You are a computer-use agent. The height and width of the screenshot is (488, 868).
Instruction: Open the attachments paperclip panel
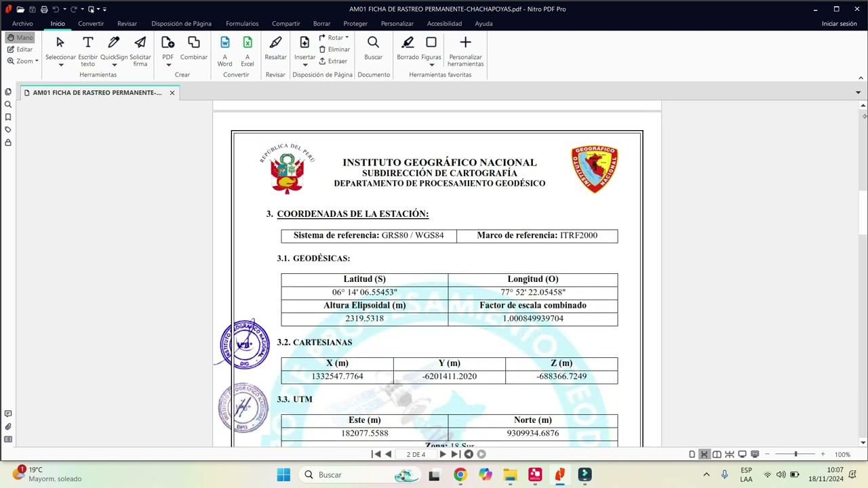click(8, 427)
